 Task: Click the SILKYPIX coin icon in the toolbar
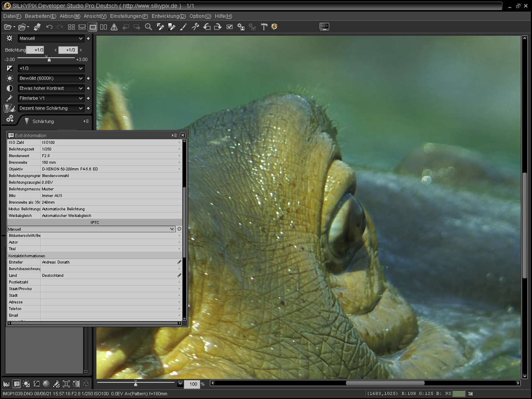pyautogui.click(x=274, y=27)
